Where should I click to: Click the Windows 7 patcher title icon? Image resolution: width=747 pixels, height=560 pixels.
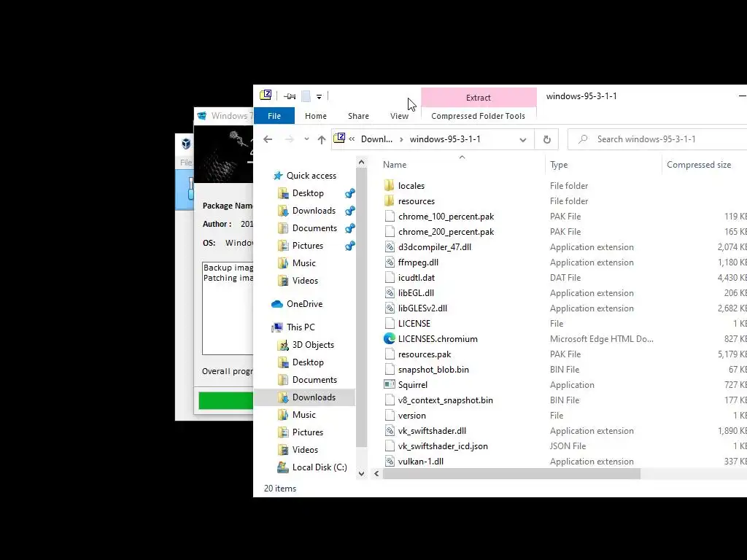click(x=202, y=116)
